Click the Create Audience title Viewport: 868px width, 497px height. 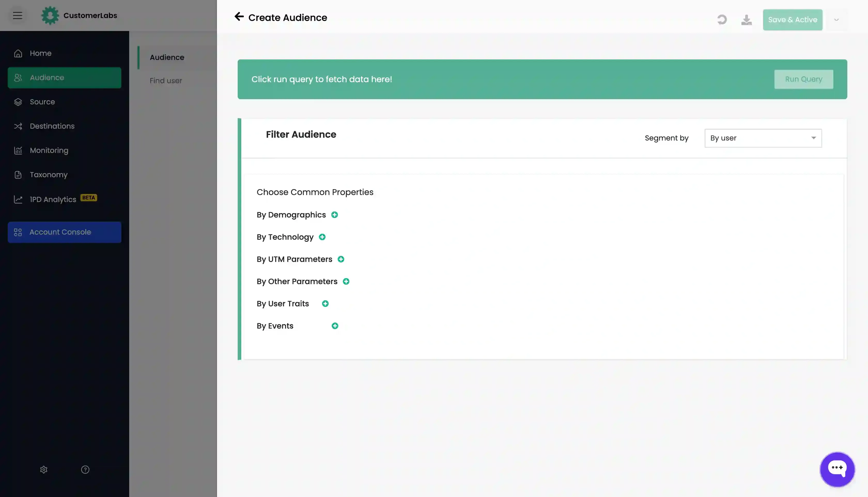pos(288,17)
